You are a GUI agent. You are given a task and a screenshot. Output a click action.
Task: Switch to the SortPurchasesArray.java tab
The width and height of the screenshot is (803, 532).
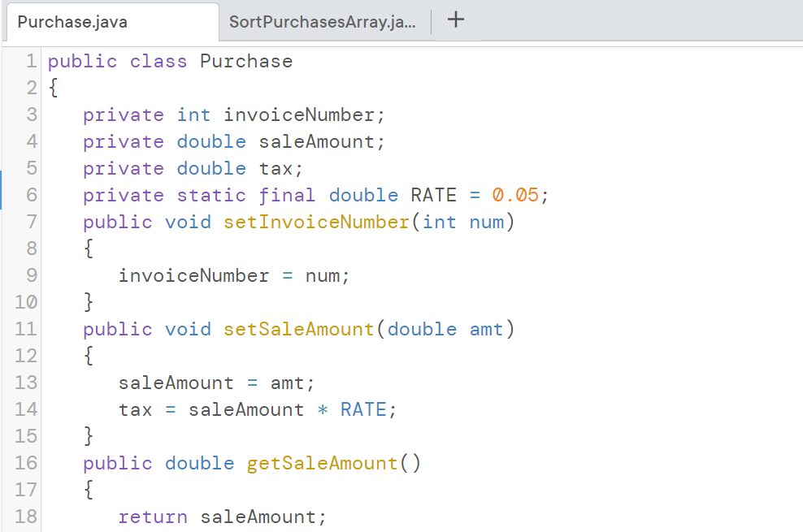coord(323,22)
